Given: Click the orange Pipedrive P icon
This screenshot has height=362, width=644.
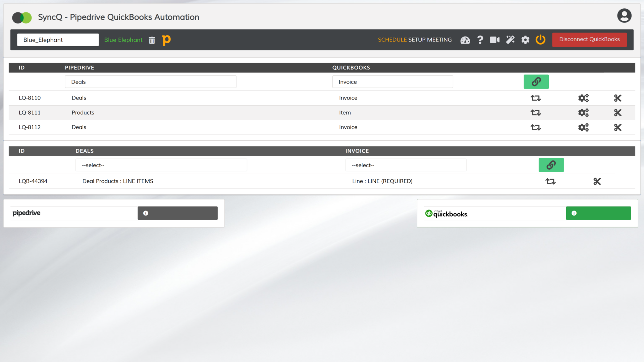Looking at the screenshot, I should coord(166,40).
